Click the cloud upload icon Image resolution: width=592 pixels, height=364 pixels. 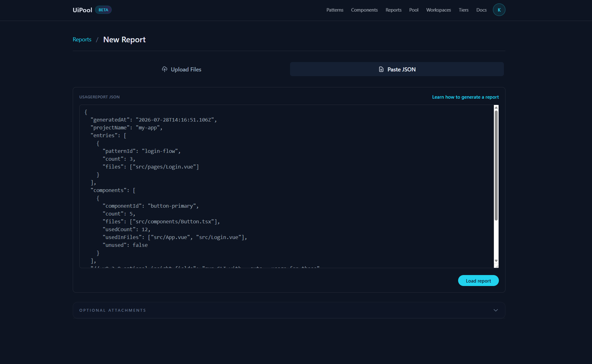164,69
